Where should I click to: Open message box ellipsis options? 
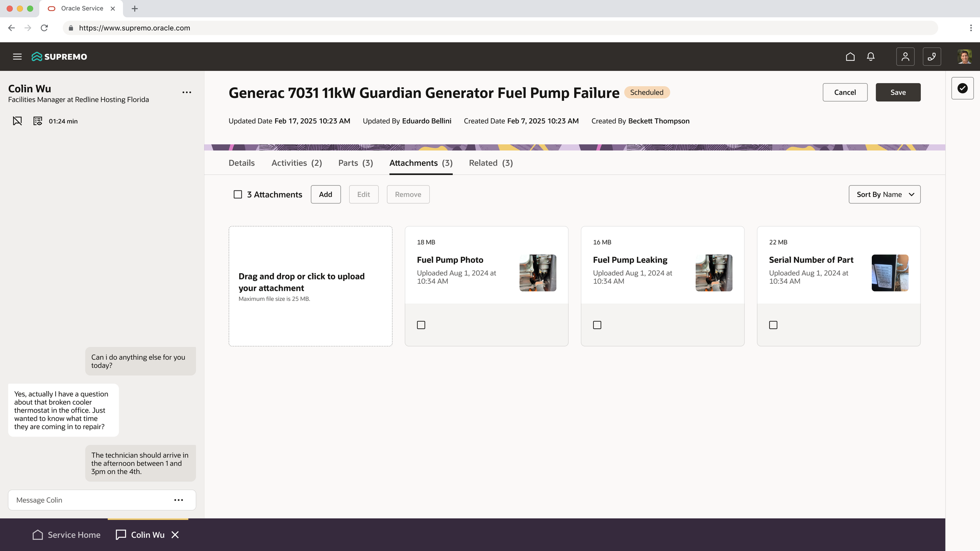179,500
